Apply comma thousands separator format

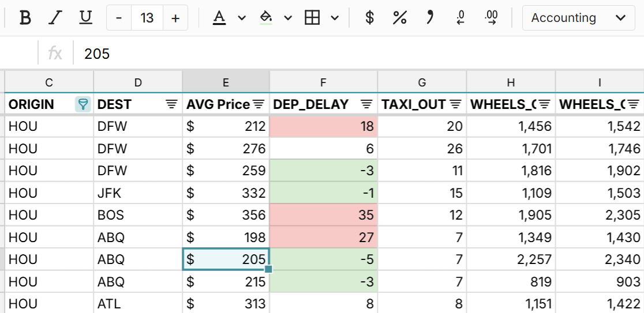coord(430,18)
